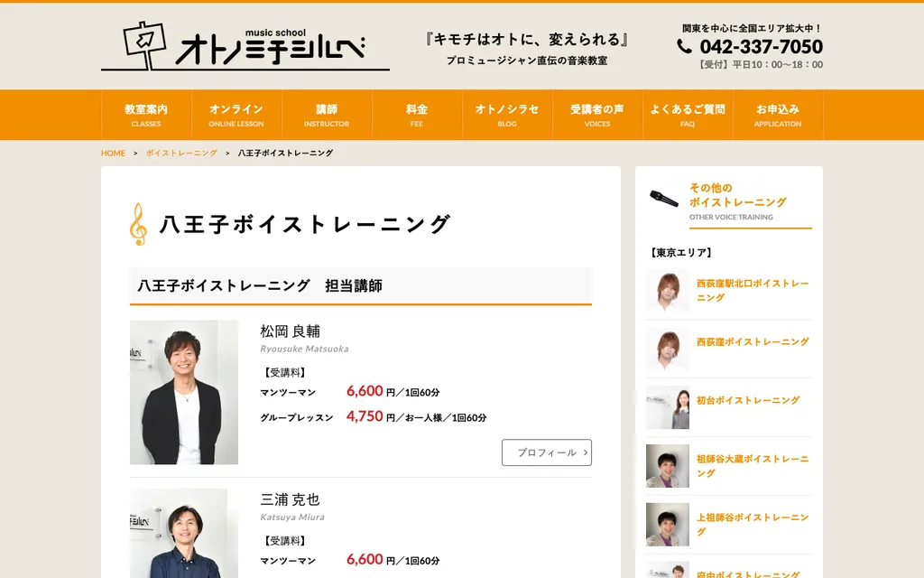Viewport: 924px width, 578px height.
Task: Open the 初台ボイストレーニング link
Action: click(x=748, y=400)
